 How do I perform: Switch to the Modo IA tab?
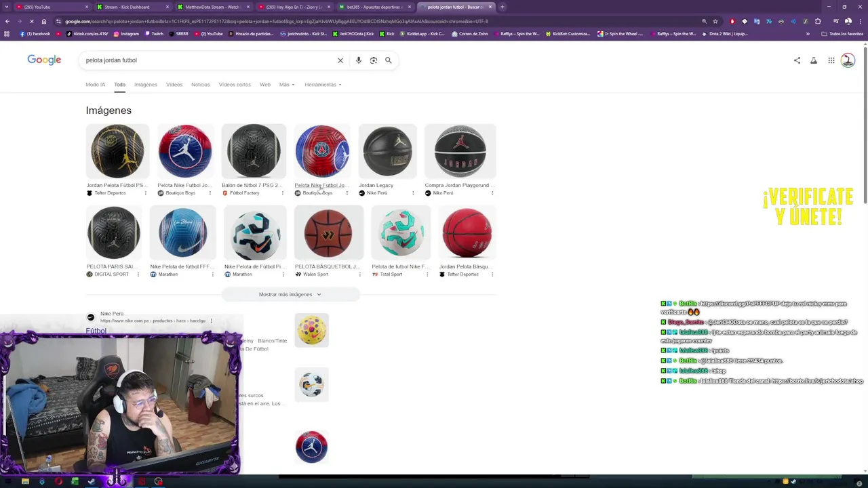click(x=95, y=85)
